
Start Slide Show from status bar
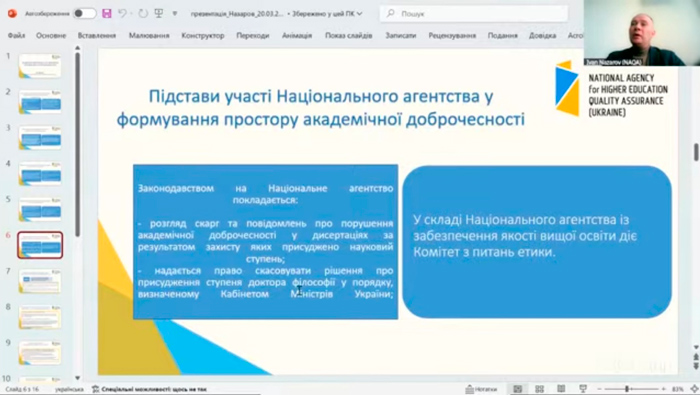[583, 389]
